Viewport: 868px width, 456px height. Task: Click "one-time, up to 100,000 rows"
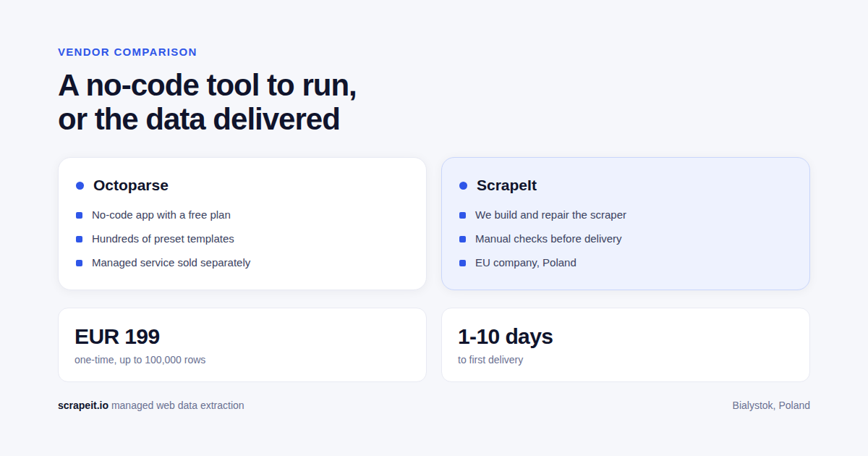[140, 360]
